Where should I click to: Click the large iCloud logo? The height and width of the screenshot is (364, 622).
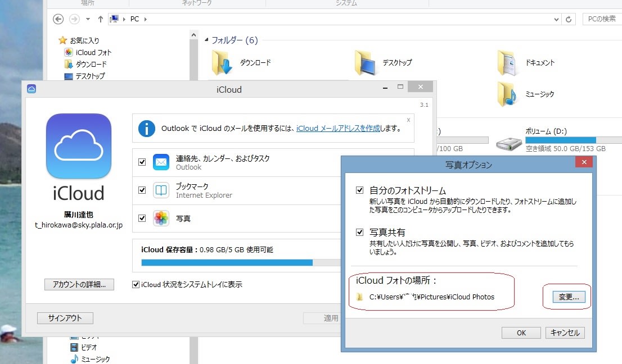coord(79,146)
